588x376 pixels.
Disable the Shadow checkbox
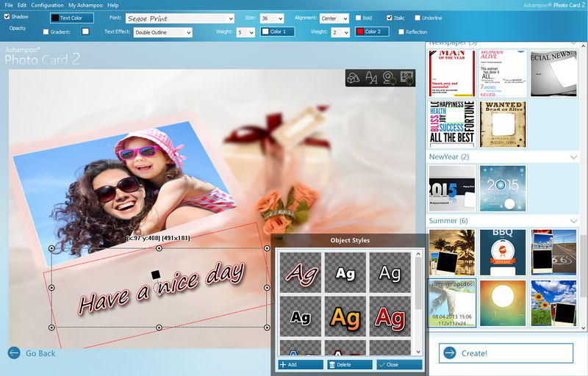(x=7, y=16)
